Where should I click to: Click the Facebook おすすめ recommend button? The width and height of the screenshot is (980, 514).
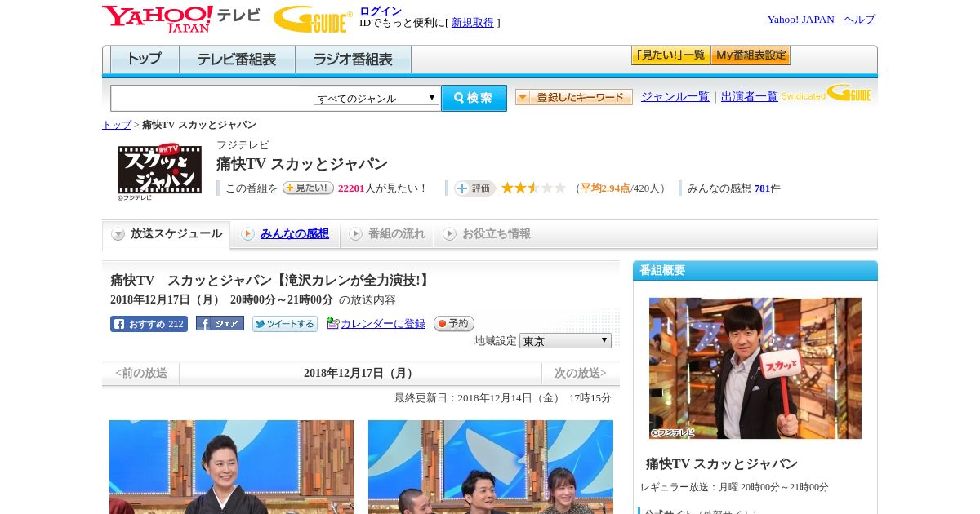149,324
